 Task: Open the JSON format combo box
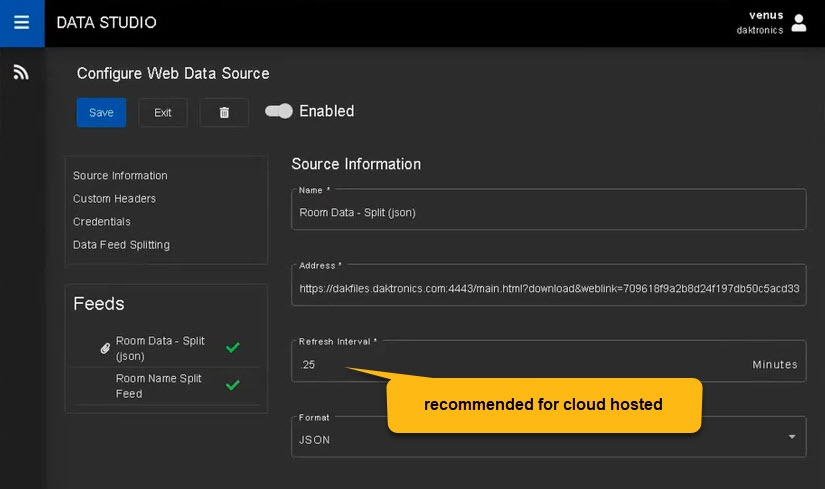(x=540, y=438)
